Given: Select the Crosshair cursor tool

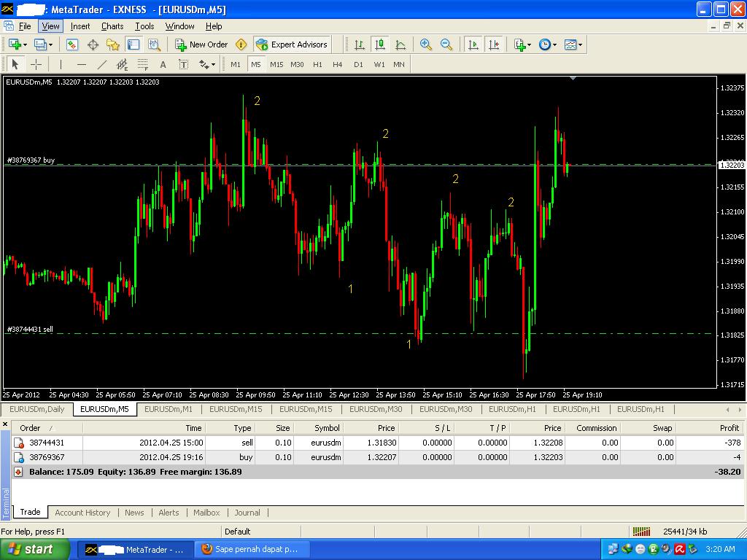Looking at the screenshot, I should pos(36,64).
